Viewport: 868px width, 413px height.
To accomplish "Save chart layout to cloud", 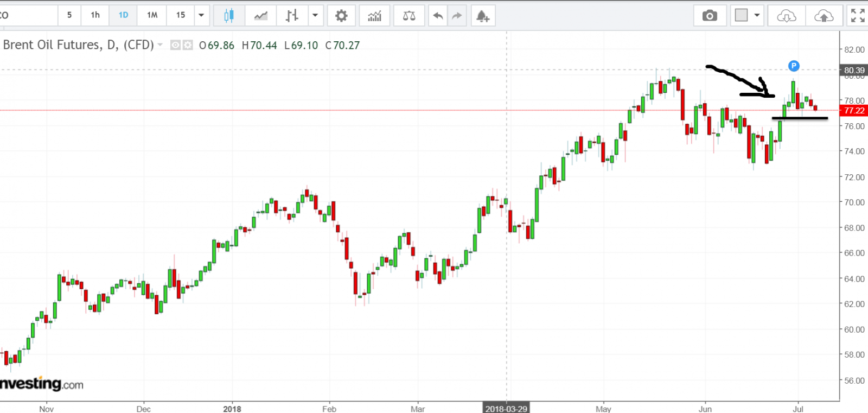I will coord(824,16).
